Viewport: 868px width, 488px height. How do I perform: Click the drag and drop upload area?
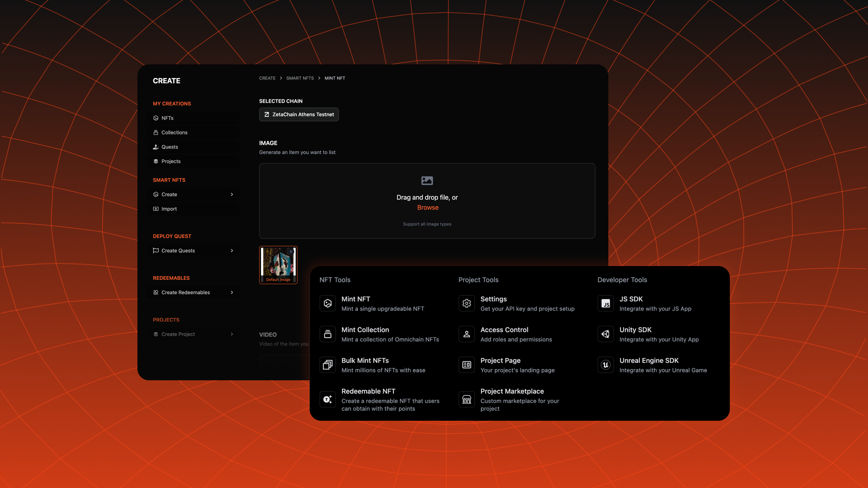427,201
